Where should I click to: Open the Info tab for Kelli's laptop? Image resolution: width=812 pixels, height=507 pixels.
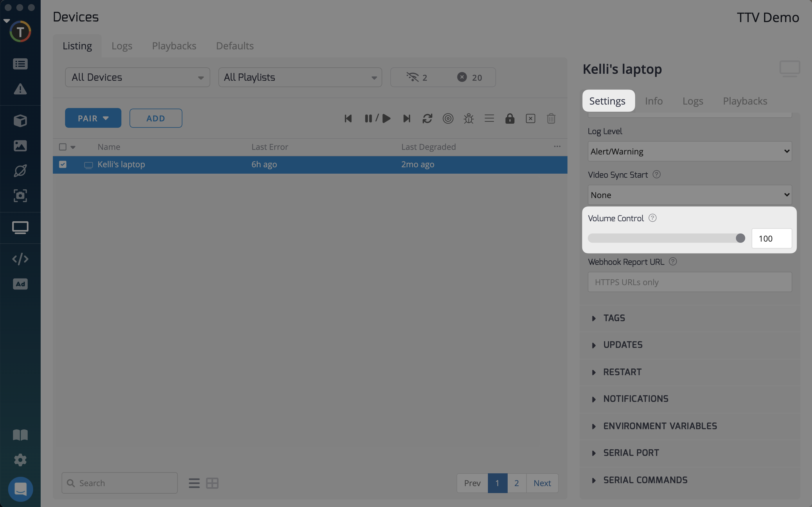point(653,101)
